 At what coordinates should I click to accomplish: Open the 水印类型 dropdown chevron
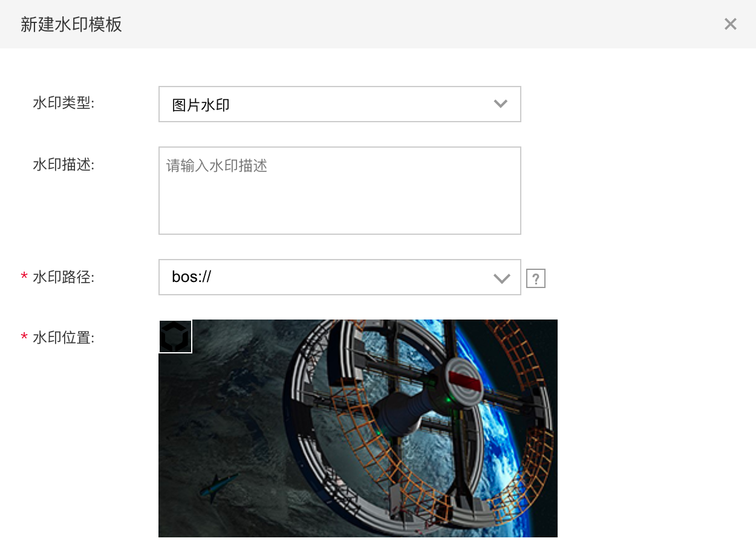(x=500, y=104)
